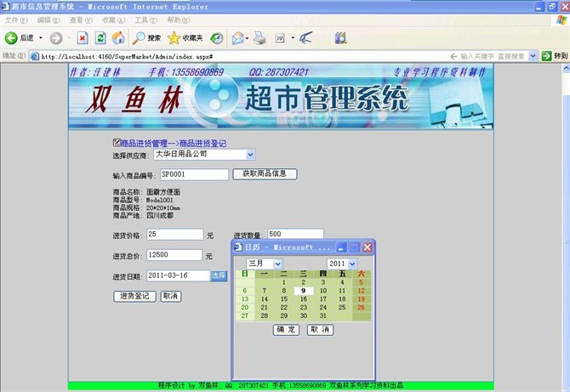Click the Mail envelope icon
The width and height of the screenshot is (570, 392).
pyautogui.click(x=237, y=37)
